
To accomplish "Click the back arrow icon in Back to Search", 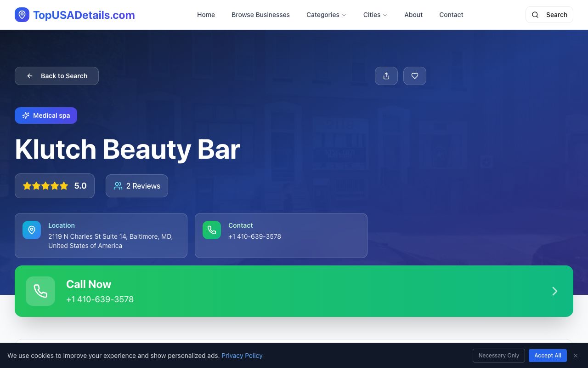I will pos(29,76).
